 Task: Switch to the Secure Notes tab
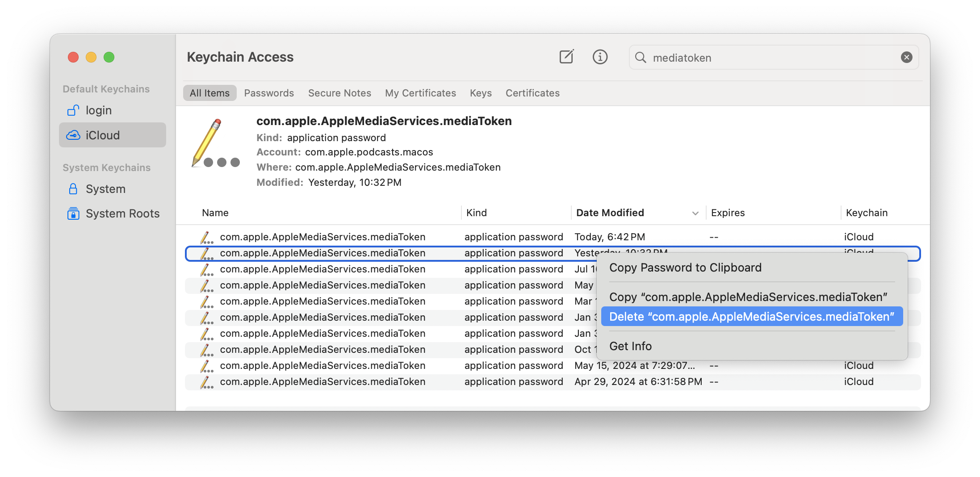coord(339,93)
